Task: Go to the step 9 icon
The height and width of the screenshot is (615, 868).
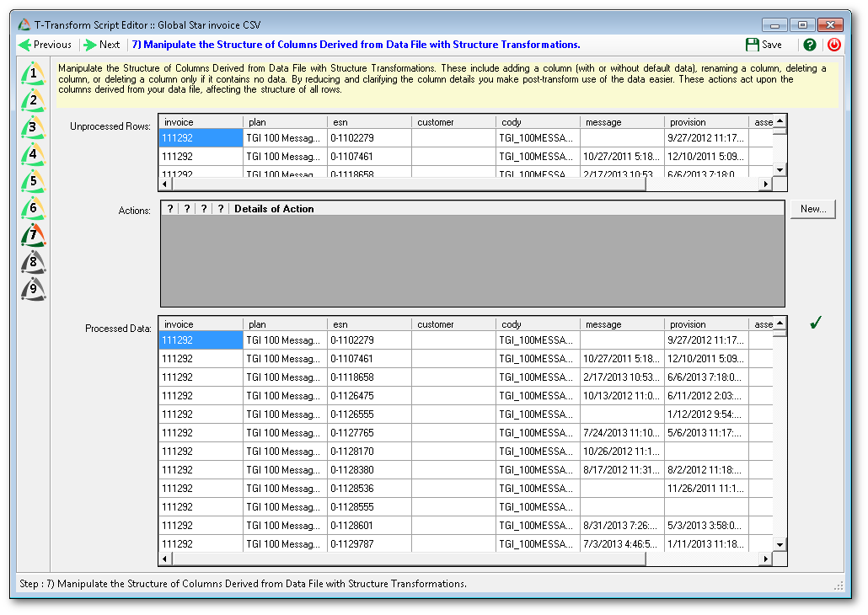Action: (x=33, y=289)
